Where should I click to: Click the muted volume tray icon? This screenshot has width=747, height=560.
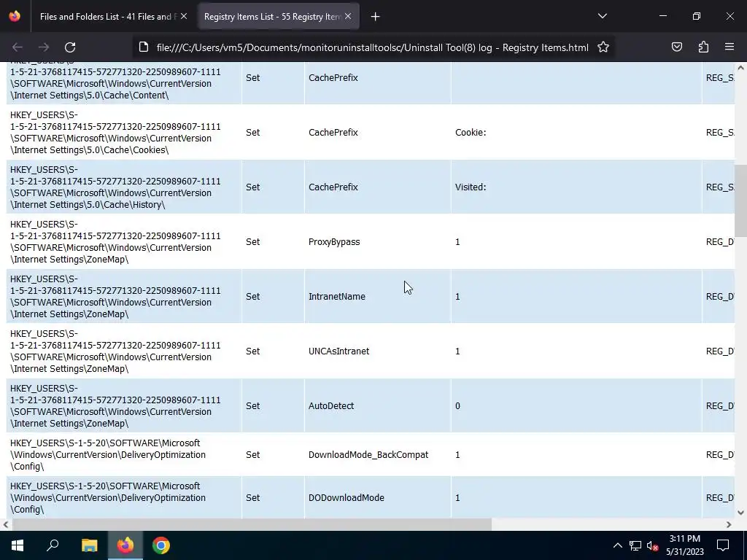pyautogui.click(x=653, y=545)
